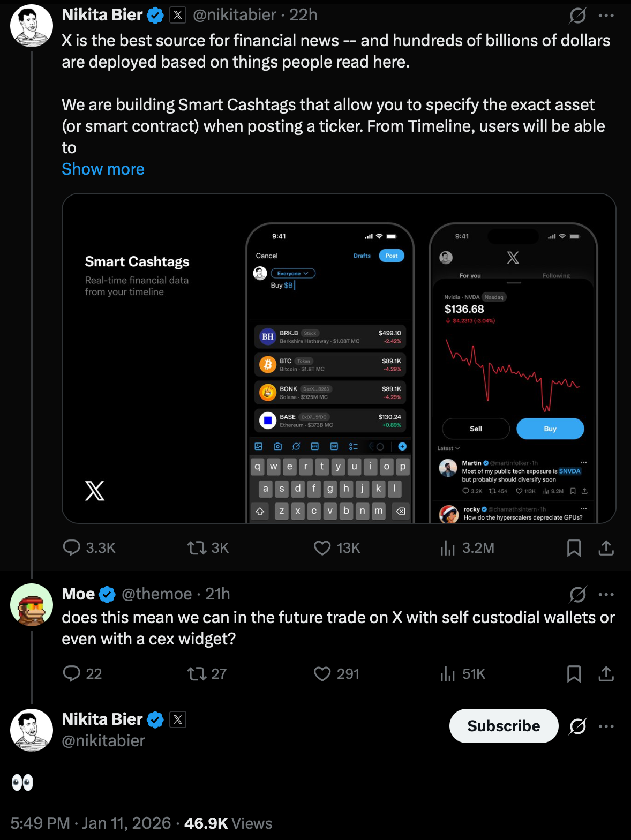Open the @themoe profile handle link

point(156,594)
